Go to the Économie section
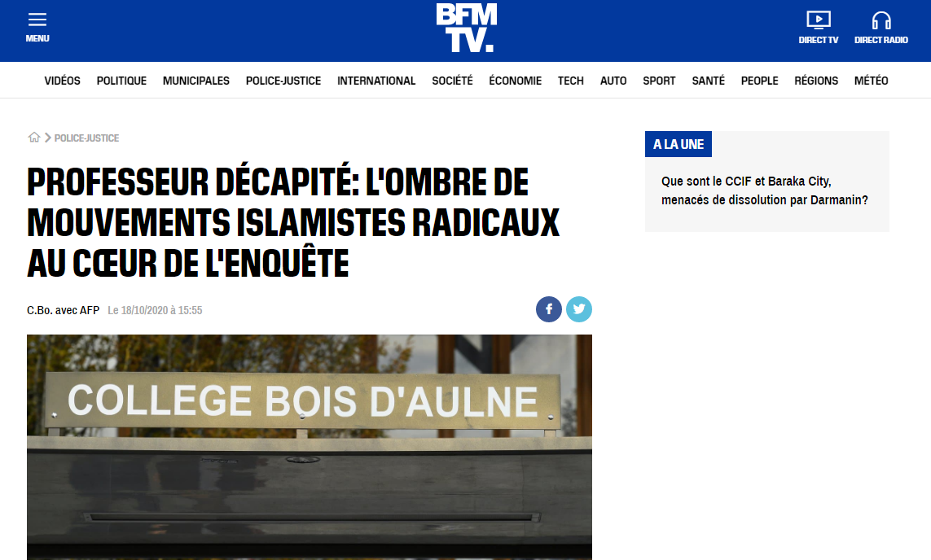The width and height of the screenshot is (931, 560). click(516, 81)
